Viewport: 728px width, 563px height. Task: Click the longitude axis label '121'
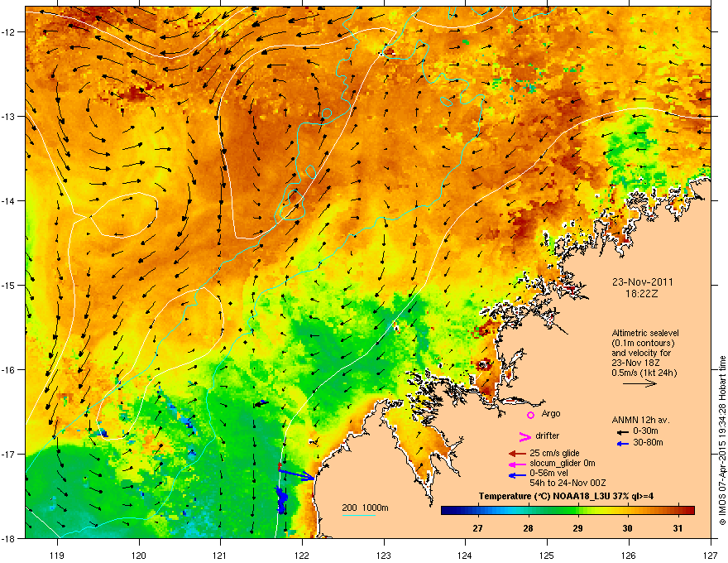pos(220,555)
